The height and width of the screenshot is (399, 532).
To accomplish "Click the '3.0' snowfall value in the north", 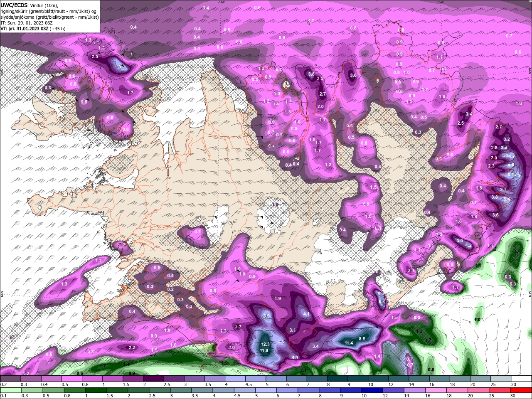I will coord(353,75).
